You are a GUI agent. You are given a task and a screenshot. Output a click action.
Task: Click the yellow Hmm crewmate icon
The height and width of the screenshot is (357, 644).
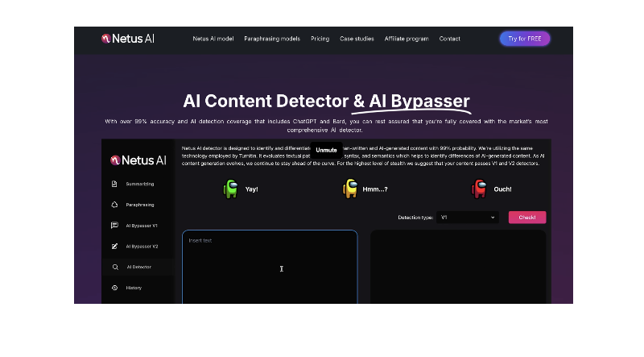pos(350,189)
